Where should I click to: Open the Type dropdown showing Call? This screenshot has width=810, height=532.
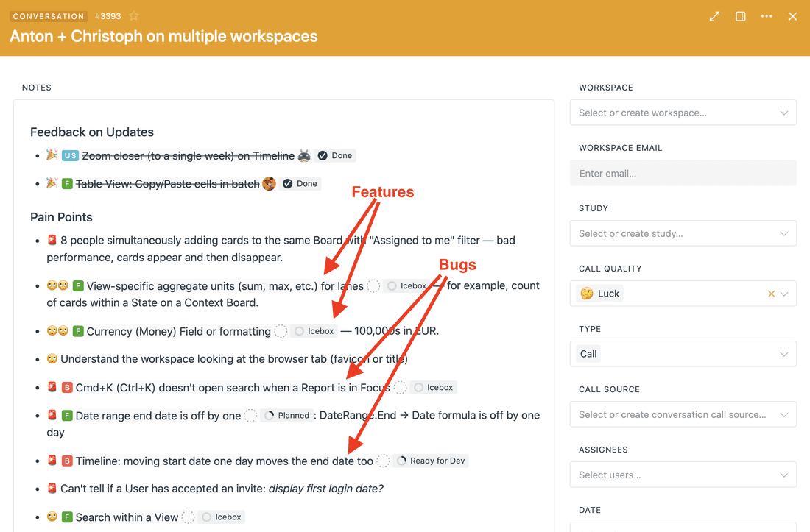point(683,354)
